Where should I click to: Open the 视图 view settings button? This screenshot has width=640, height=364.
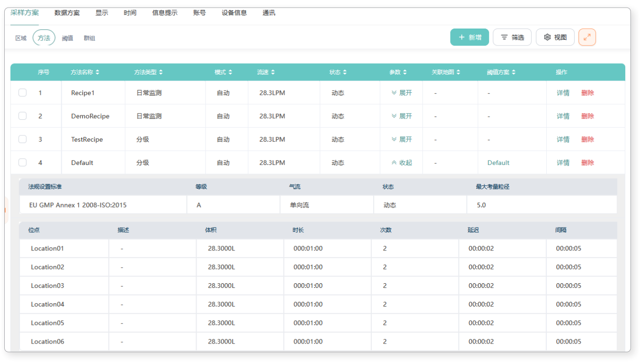pos(555,37)
